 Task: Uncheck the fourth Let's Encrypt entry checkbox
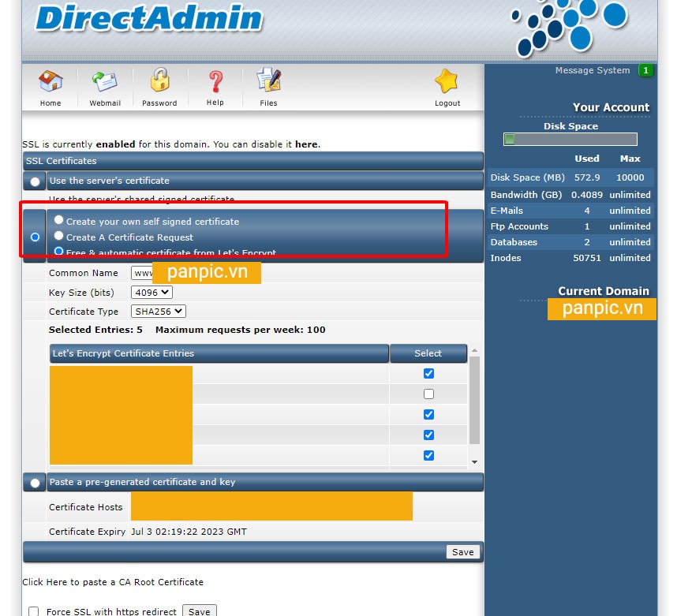[428, 435]
